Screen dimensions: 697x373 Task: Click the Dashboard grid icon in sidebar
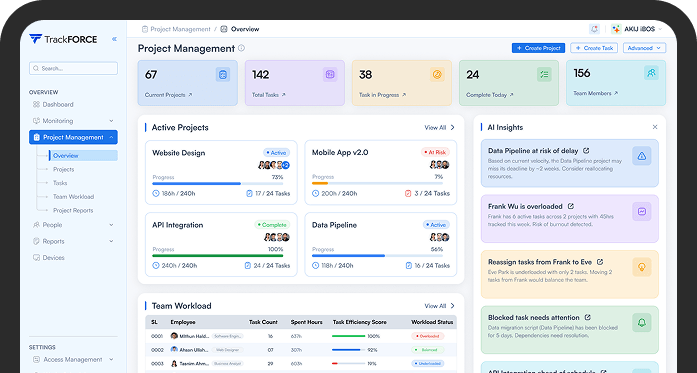click(36, 104)
